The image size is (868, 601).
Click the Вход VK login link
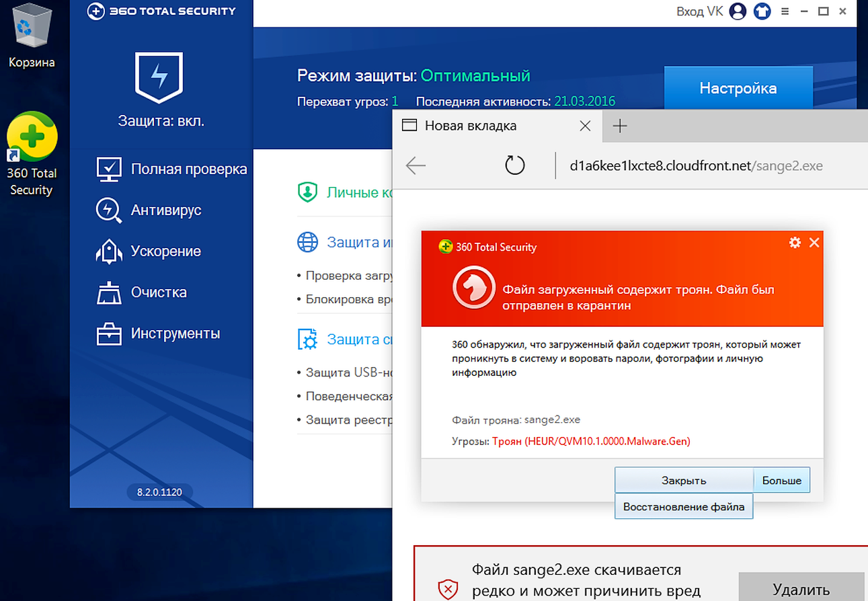click(x=699, y=11)
